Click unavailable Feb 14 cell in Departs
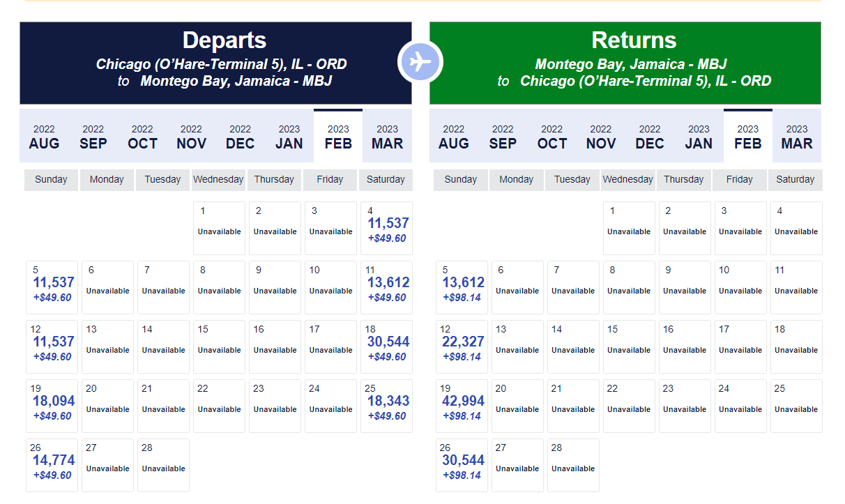This screenshot has height=504, width=845. tap(164, 347)
